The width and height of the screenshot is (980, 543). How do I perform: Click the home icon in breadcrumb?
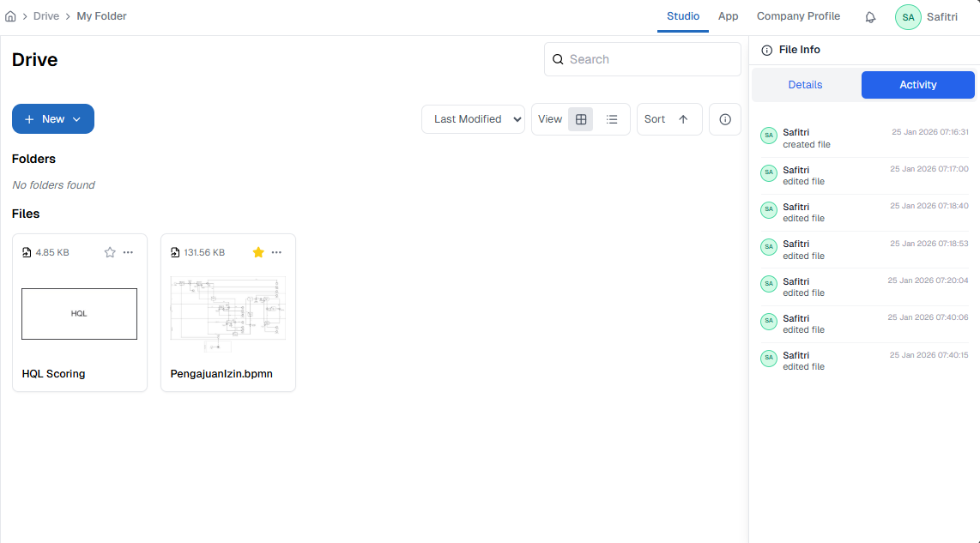pos(10,16)
